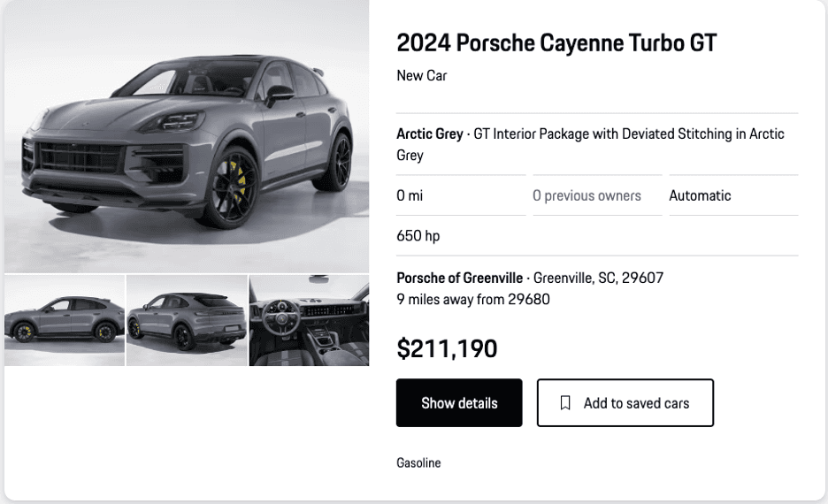This screenshot has height=504, width=828.
Task: Open the interior dashboard thumbnail
Action: (309, 320)
